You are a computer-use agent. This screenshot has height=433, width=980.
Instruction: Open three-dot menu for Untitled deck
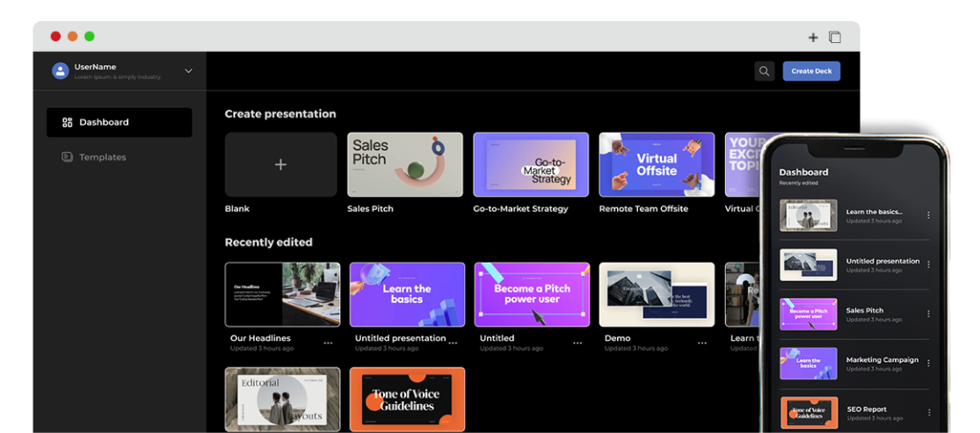[577, 343]
